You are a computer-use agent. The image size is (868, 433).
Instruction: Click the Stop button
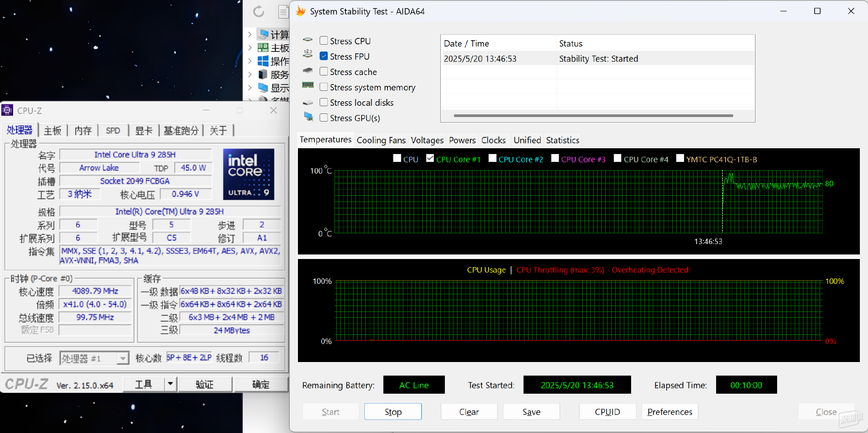click(x=393, y=412)
